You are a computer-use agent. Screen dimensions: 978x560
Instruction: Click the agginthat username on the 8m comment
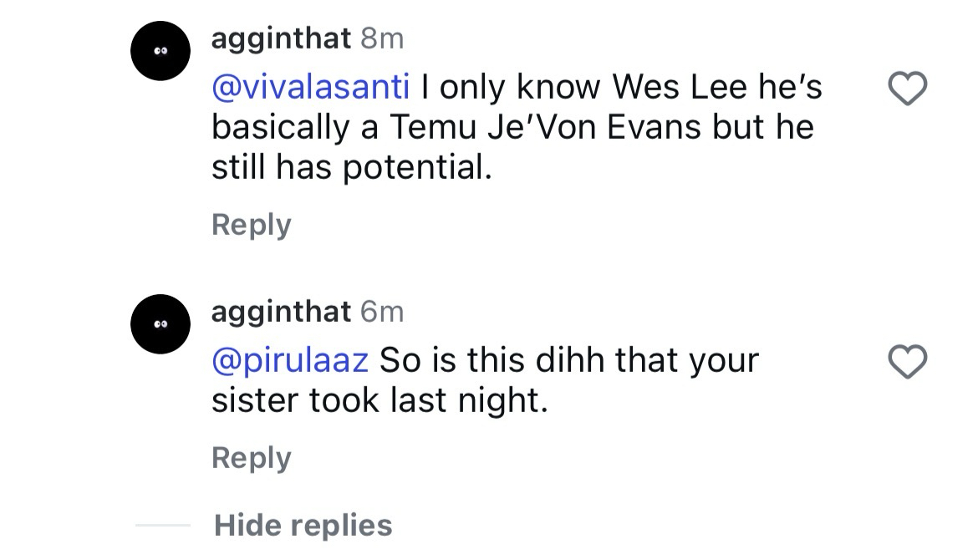(281, 38)
